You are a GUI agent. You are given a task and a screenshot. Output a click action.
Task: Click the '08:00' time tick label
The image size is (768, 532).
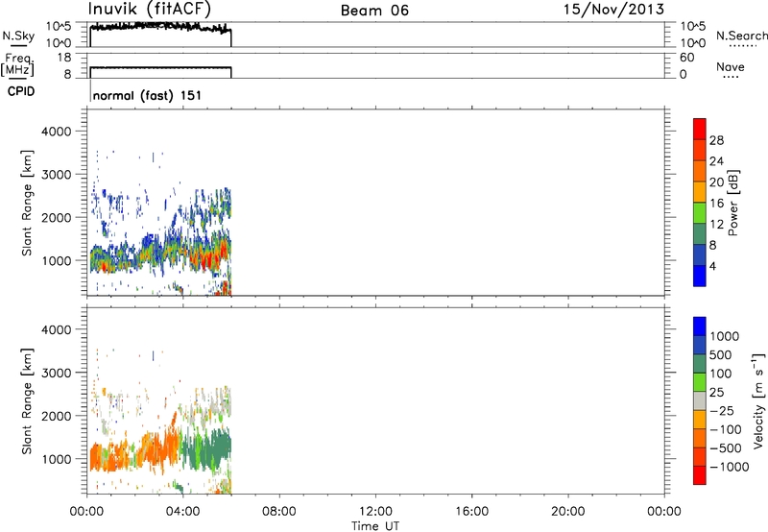(279, 512)
